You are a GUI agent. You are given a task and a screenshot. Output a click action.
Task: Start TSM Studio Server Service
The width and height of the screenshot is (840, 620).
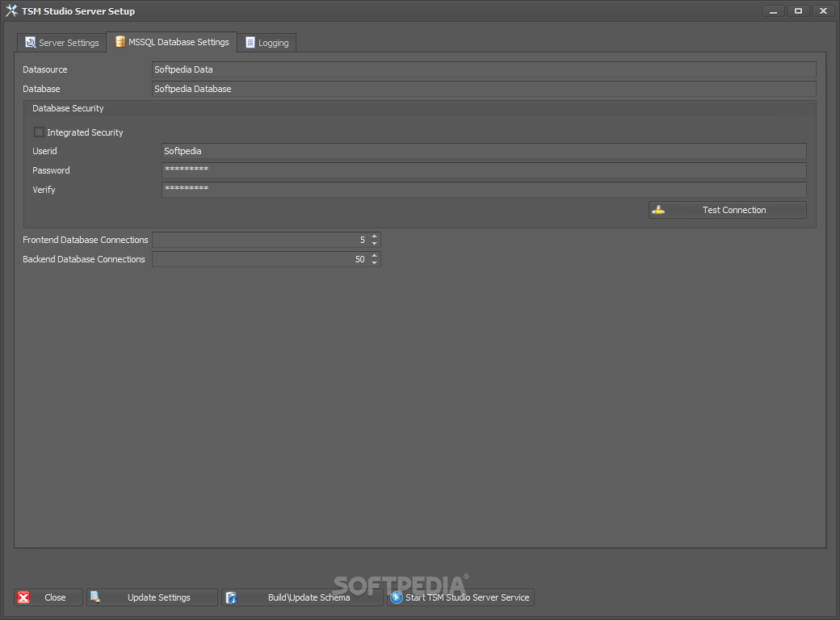click(x=460, y=597)
